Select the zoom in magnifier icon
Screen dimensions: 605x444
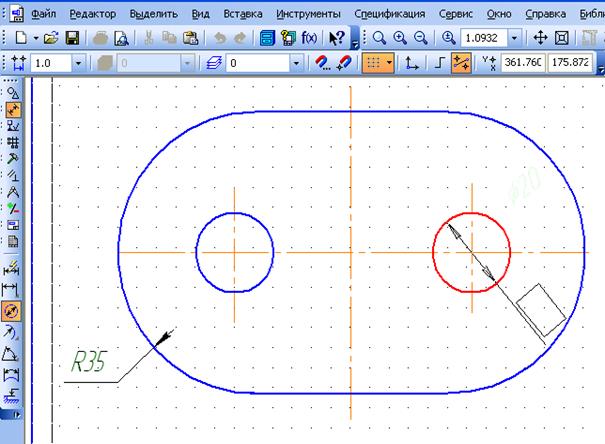point(400,38)
